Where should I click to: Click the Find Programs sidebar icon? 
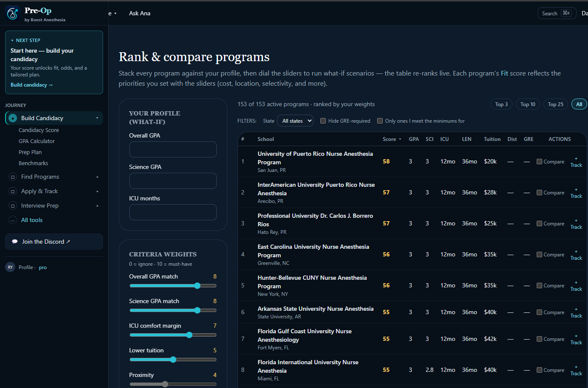tap(13, 177)
